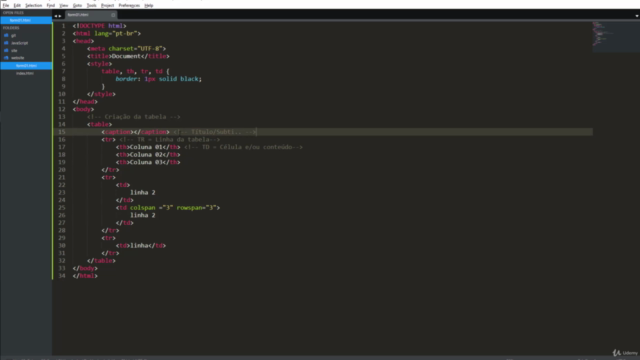Click the "linha 2" text on line 23
Viewport: 640px width, 360px height.
[143, 193]
